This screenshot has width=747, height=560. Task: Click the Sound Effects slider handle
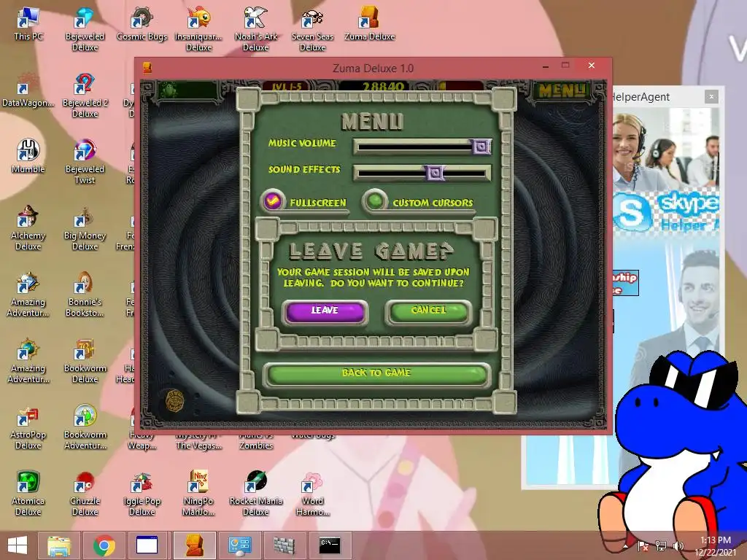[435, 173]
